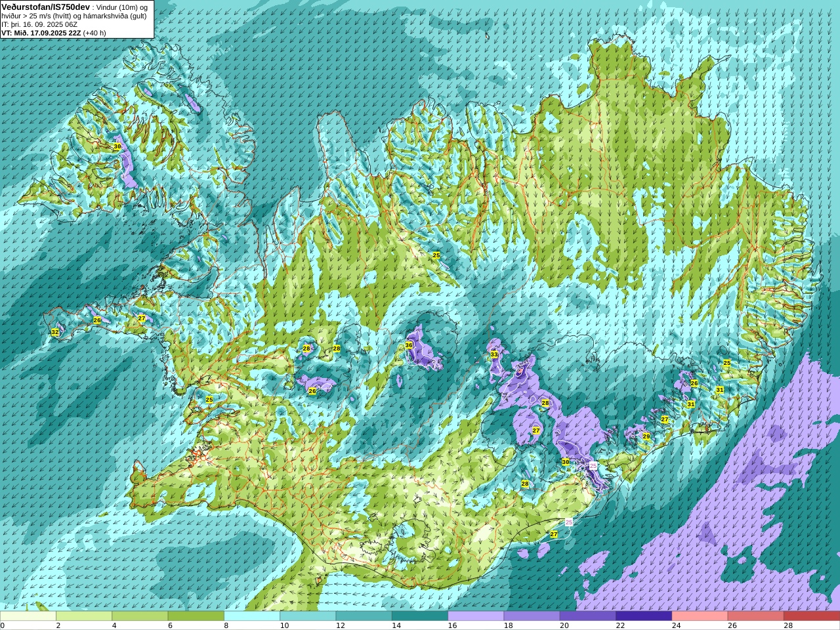Select the yellow max gust marker reading 29
The height and width of the screenshot is (630, 840).
(646, 436)
